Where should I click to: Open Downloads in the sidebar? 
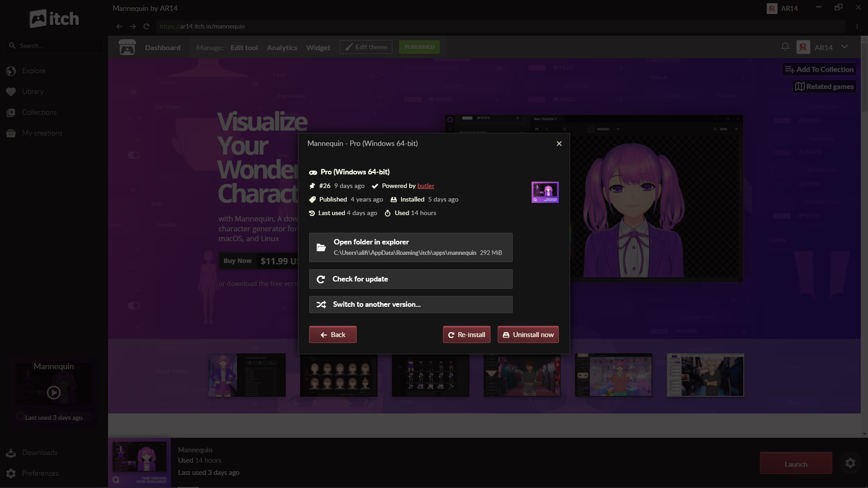click(x=40, y=453)
